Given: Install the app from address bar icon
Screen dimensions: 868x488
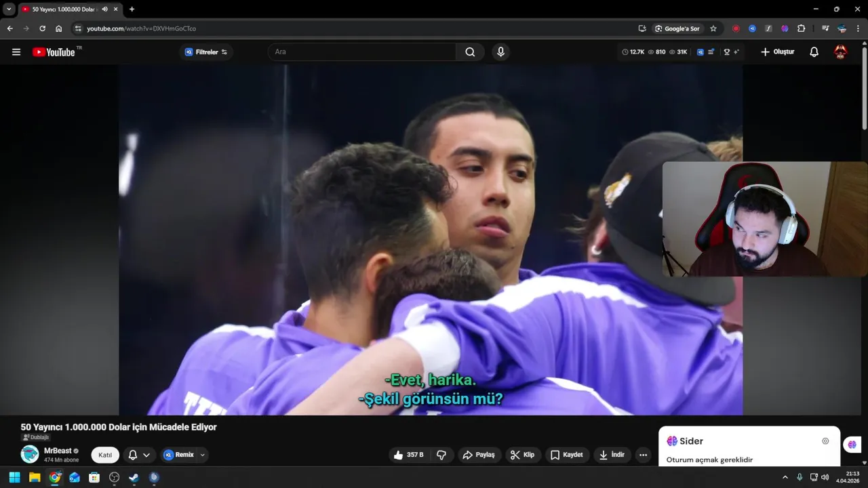Looking at the screenshot, I should [642, 28].
